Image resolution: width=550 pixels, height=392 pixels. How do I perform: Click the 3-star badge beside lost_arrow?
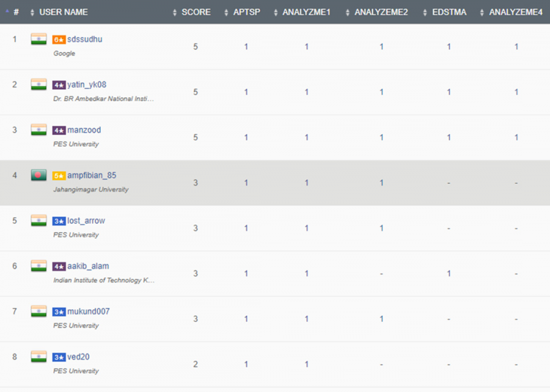pos(59,221)
